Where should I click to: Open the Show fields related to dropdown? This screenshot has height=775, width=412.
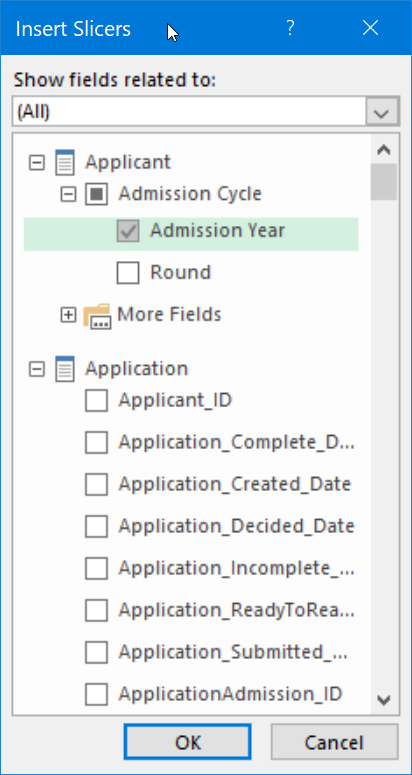382,111
